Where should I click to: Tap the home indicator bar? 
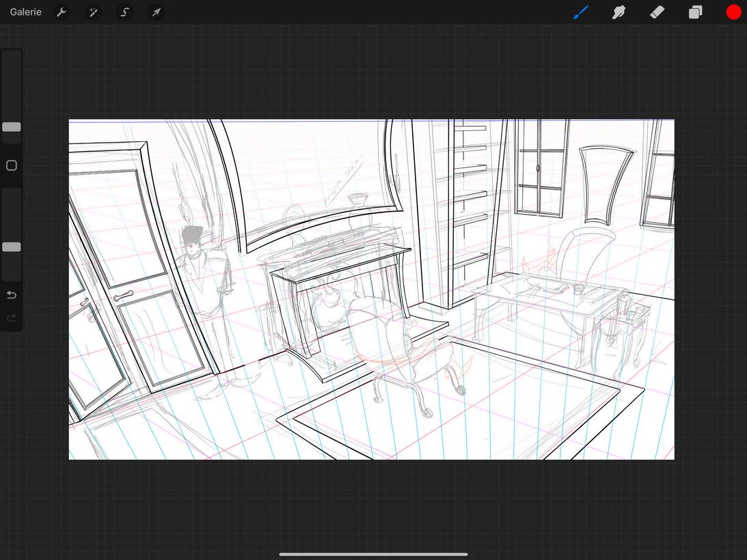tap(373, 555)
